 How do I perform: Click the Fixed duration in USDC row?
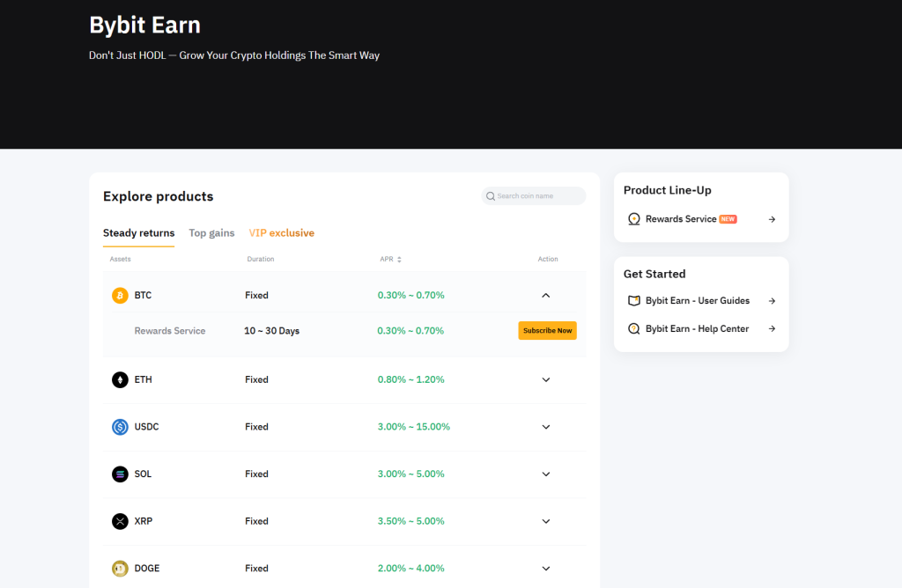256,427
